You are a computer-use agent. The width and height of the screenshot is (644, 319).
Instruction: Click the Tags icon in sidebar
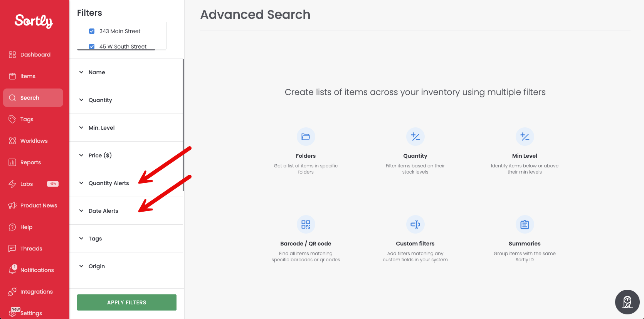coord(12,119)
